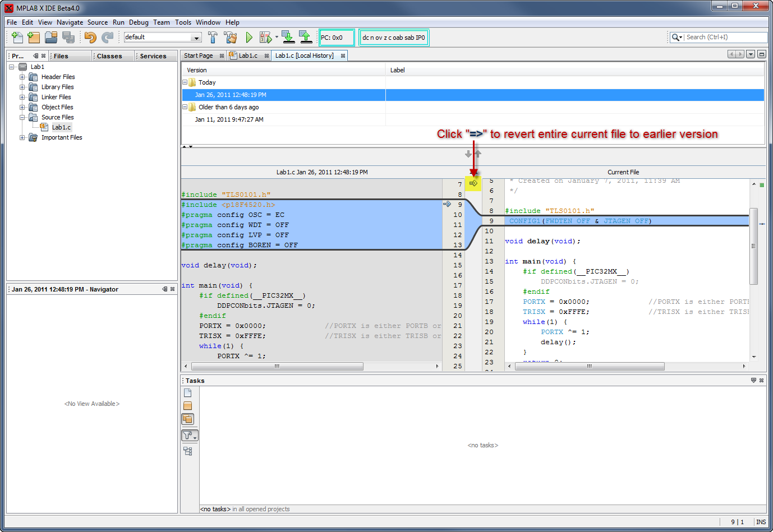Select Lab1.c file in Source Files
The width and height of the screenshot is (773, 532).
tap(61, 127)
